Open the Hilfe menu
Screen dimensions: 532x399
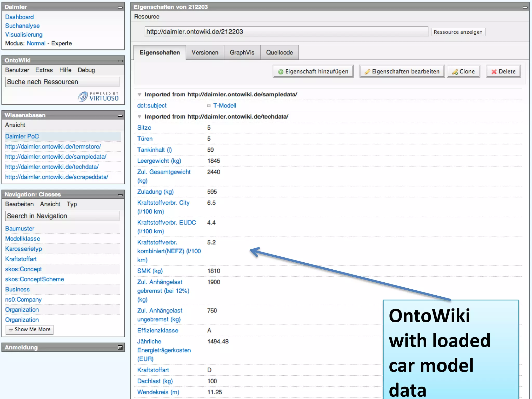click(x=65, y=70)
